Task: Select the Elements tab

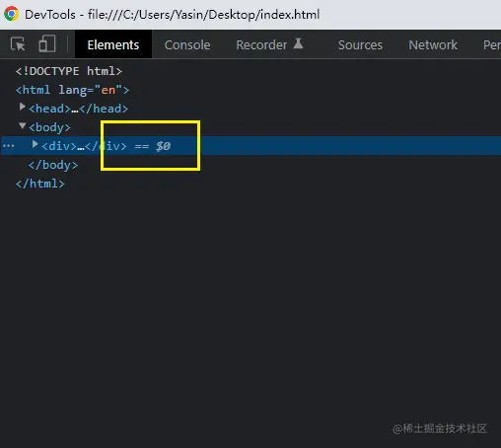Action: point(113,44)
